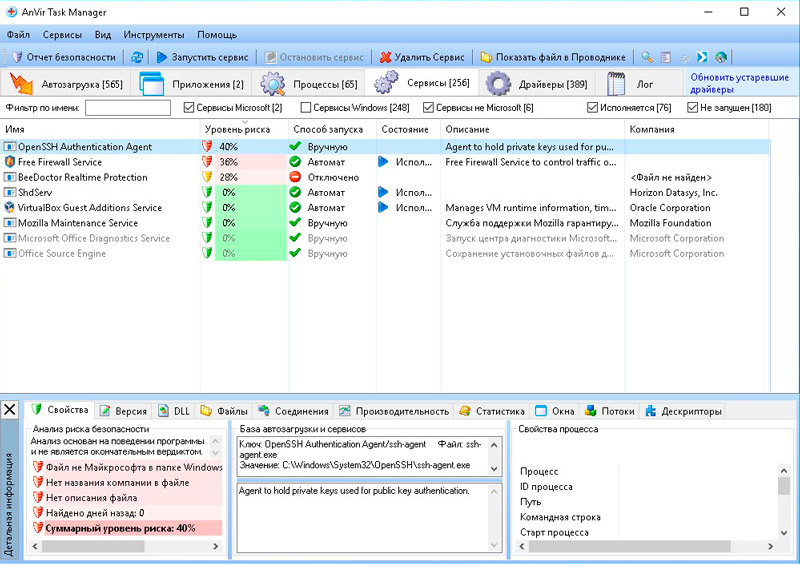This screenshot has height=564, width=800.
Task: Close the detailed information panel with X
Action: (10, 410)
